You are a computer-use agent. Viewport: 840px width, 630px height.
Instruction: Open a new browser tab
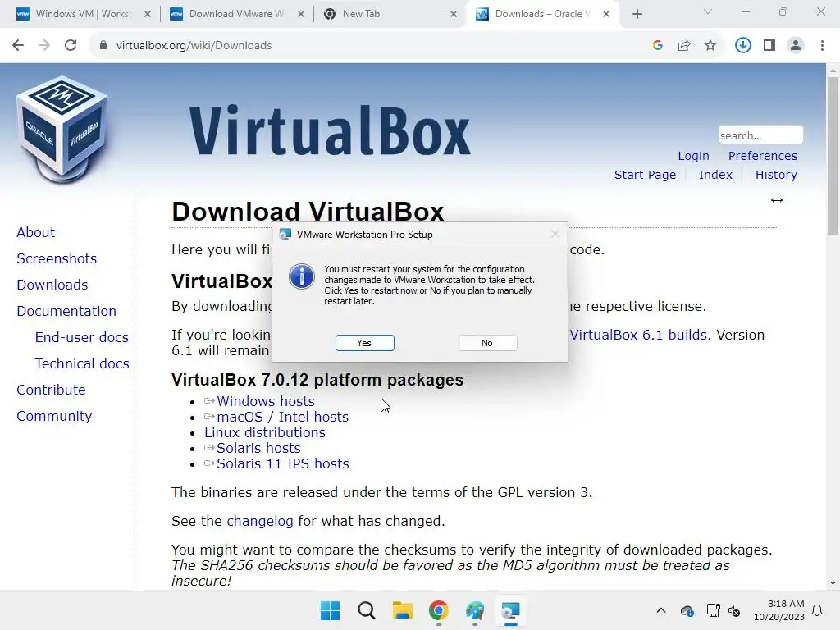point(637,14)
